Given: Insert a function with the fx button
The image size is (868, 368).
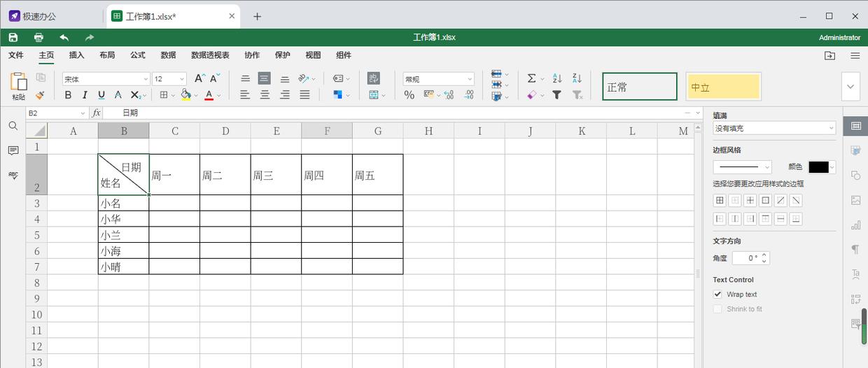Looking at the screenshot, I should point(96,113).
